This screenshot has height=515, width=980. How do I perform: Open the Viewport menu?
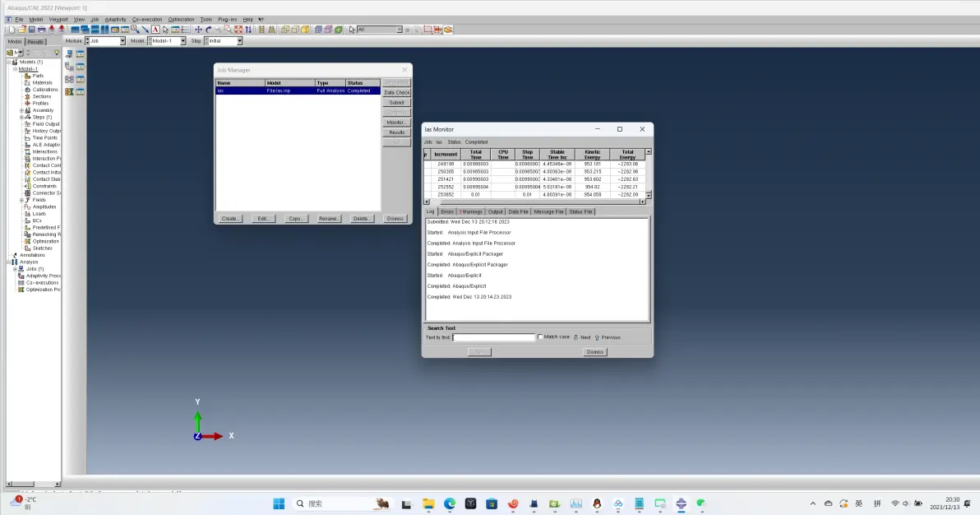(58, 20)
